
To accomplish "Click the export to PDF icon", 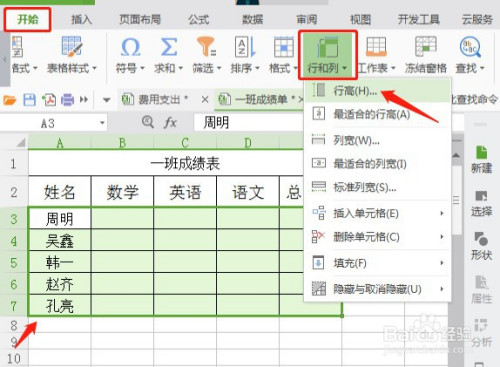I will (x=49, y=100).
